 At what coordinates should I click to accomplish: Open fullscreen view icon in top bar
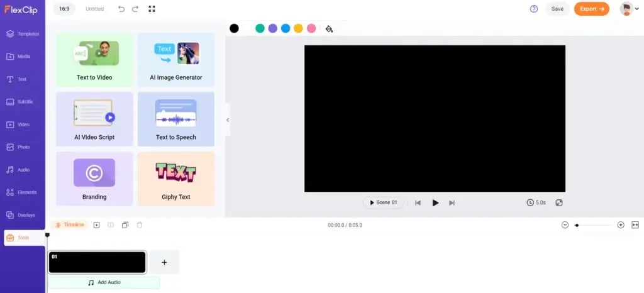[x=152, y=9]
